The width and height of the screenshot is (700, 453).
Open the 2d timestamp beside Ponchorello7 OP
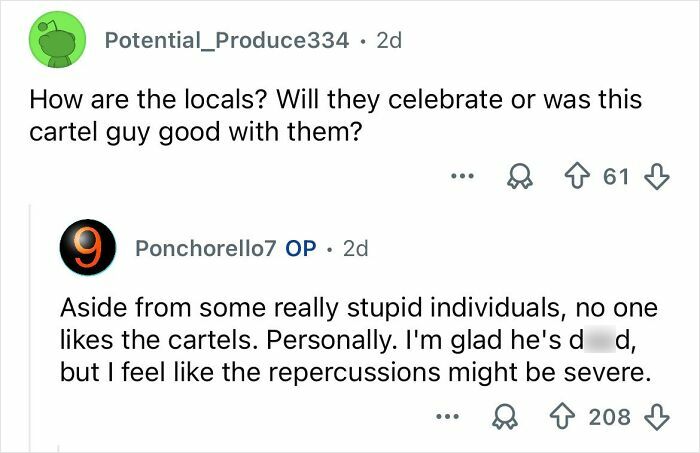tap(355, 248)
